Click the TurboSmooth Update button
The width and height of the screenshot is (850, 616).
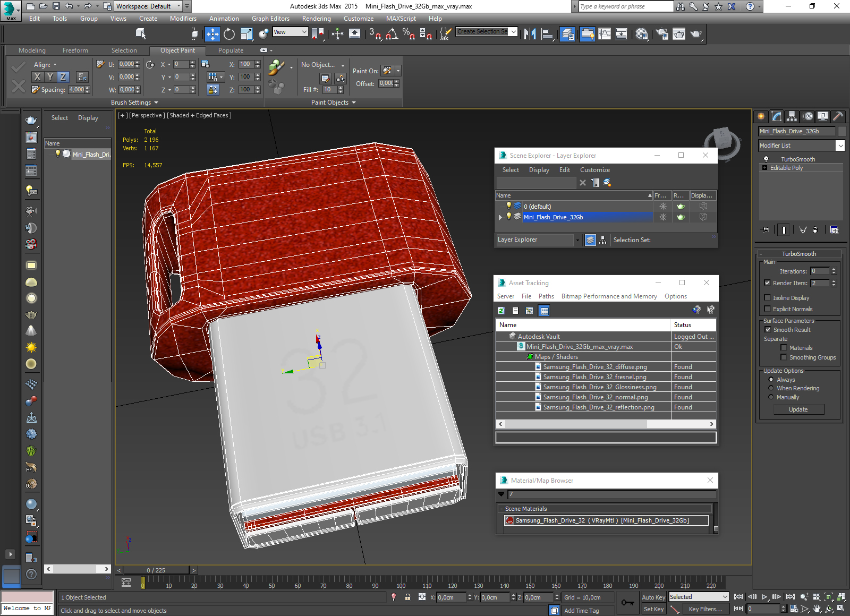click(798, 409)
